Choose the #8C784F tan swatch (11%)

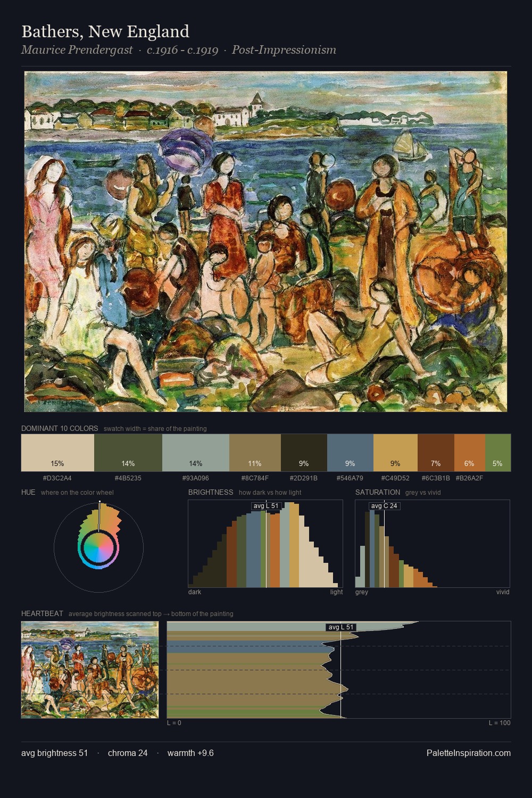click(x=255, y=453)
